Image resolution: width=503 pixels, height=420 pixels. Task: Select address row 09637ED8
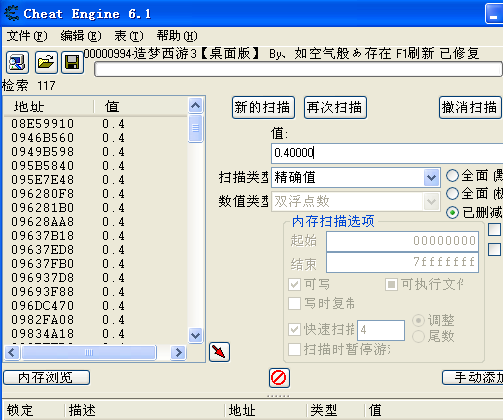coord(96,250)
